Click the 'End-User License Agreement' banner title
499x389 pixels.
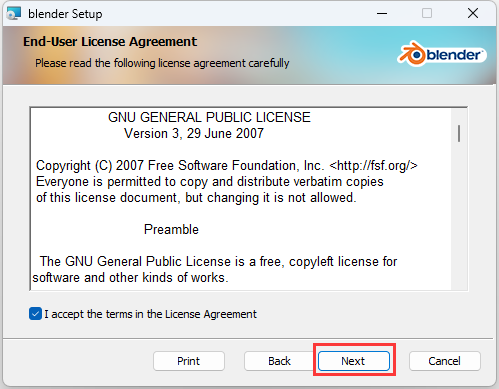[110, 42]
